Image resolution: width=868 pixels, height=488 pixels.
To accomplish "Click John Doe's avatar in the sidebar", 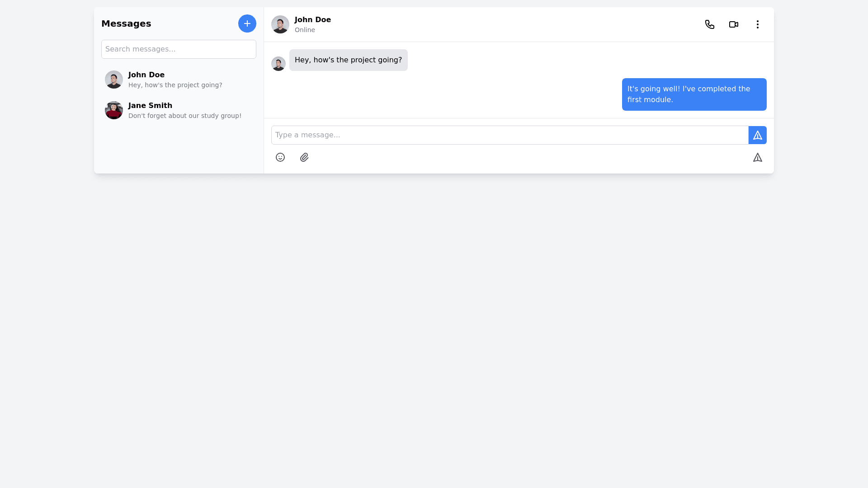I will (x=114, y=80).
